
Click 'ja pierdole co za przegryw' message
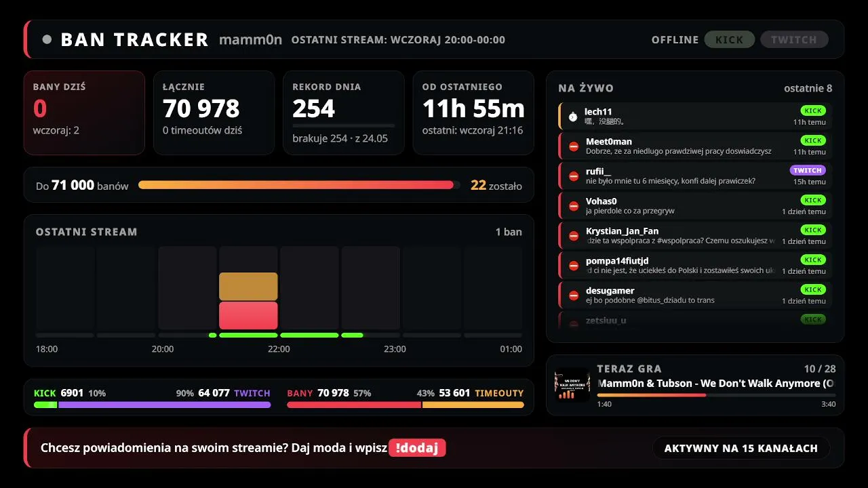630,211
